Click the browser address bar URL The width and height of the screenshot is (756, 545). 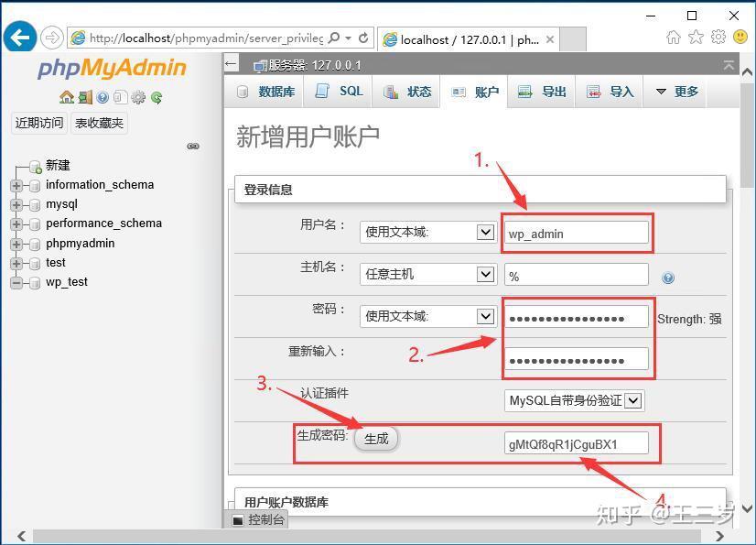(206, 38)
